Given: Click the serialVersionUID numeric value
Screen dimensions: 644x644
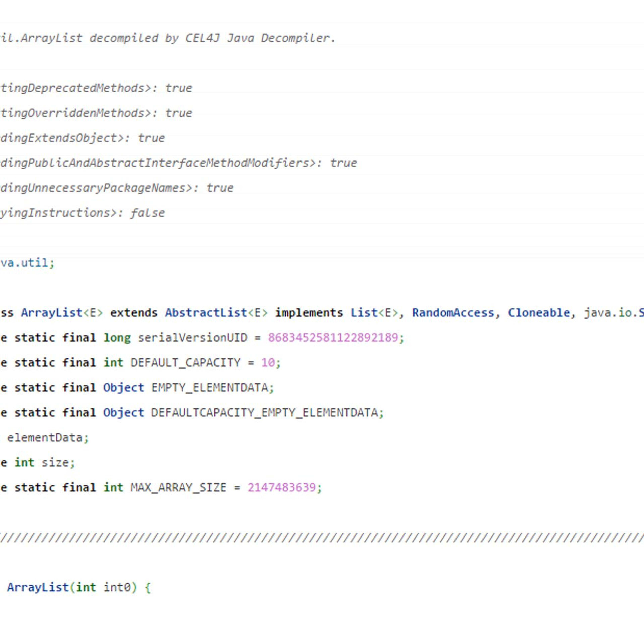Looking at the screenshot, I should point(333,338).
